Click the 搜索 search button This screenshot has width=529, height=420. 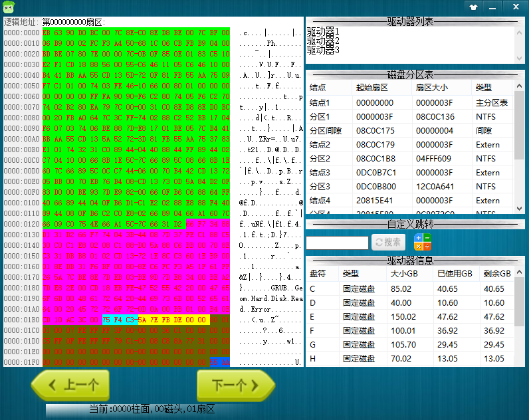(x=388, y=242)
